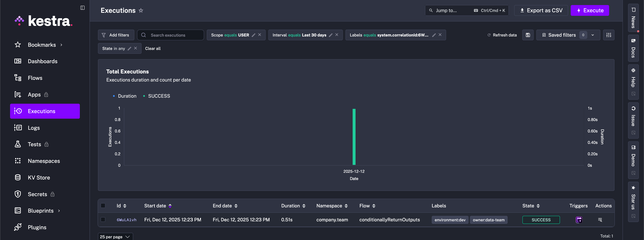Click the Execute button

coord(590,10)
